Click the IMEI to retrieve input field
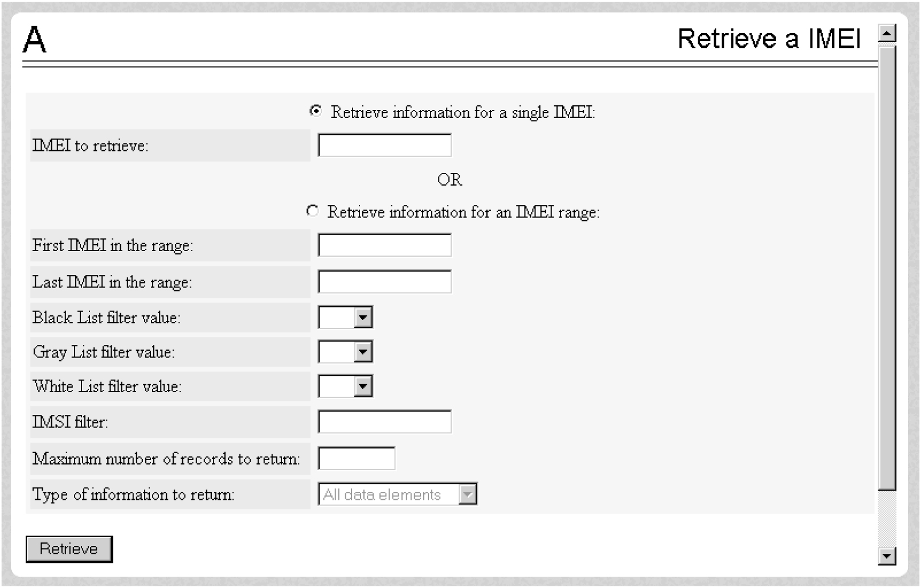 (384, 145)
